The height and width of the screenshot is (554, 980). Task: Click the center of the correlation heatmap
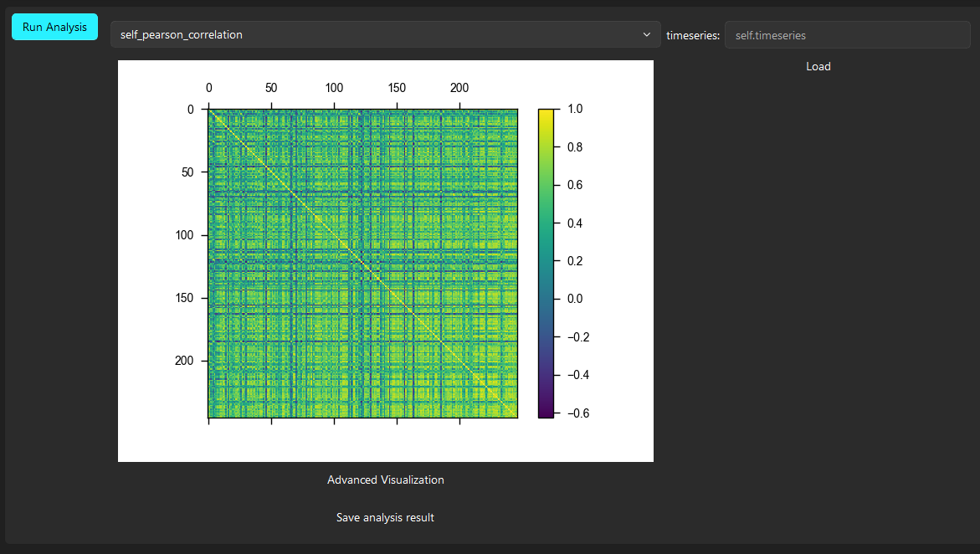(x=362, y=263)
